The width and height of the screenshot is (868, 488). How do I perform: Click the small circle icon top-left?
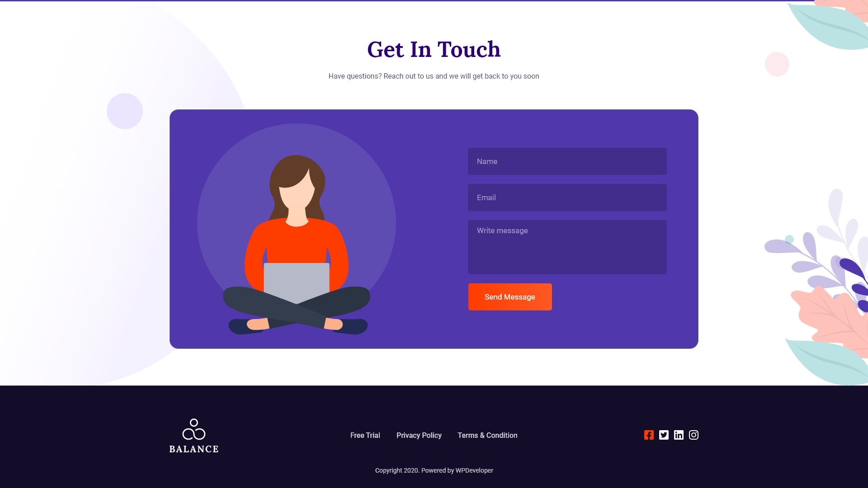tap(125, 111)
